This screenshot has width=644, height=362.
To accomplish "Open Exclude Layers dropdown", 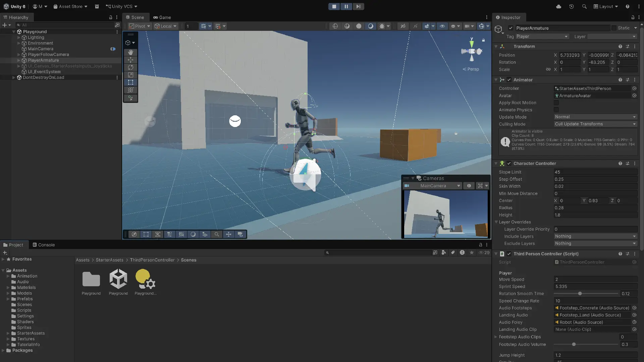I will (595, 244).
